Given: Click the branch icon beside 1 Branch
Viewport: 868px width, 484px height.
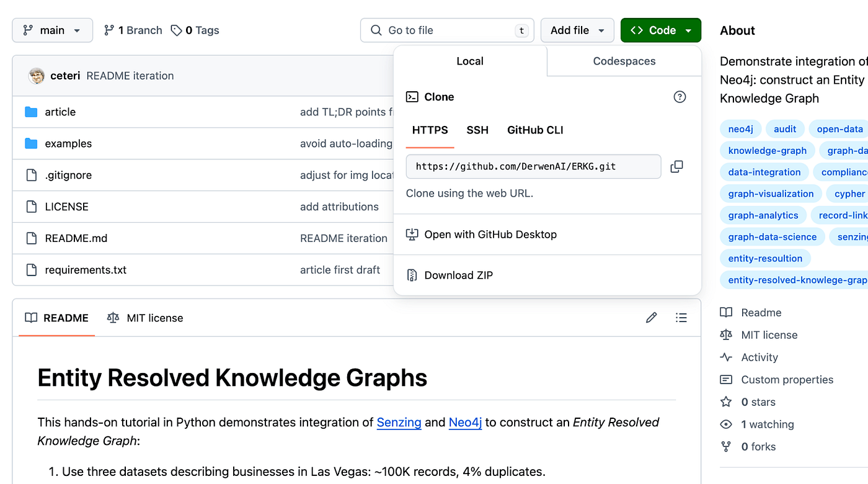Looking at the screenshot, I should [x=109, y=30].
